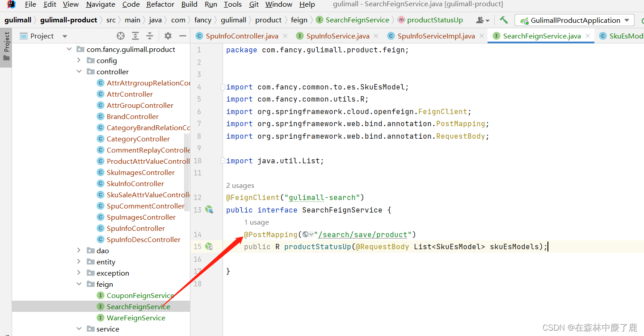Image resolution: width=644 pixels, height=336 pixels.
Task: Open the Tools menu
Action: pyautogui.click(x=232, y=4)
